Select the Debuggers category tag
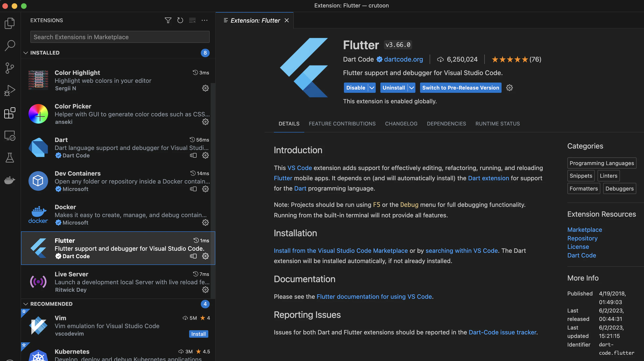644x361 pixels. click(619, 188)
